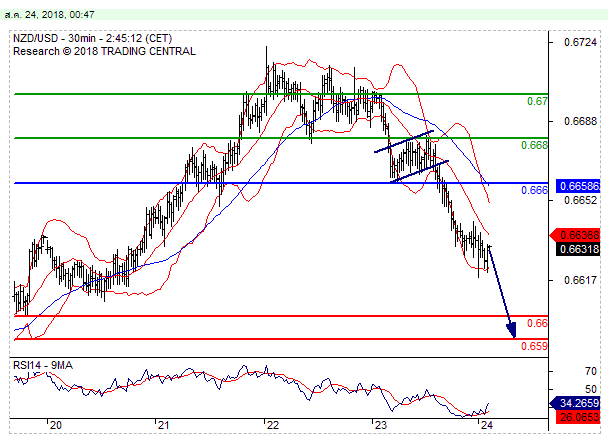Click the NZD/USD 30min chart title
The image size is (608, 443).
pyautogui.click(x=92, y=38)
